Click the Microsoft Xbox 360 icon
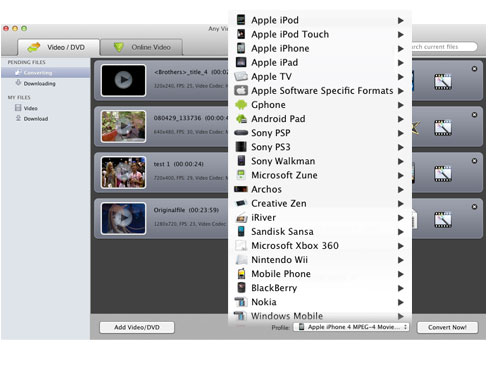This screenshot has height=379, width=491. click(x=241, y=245)
